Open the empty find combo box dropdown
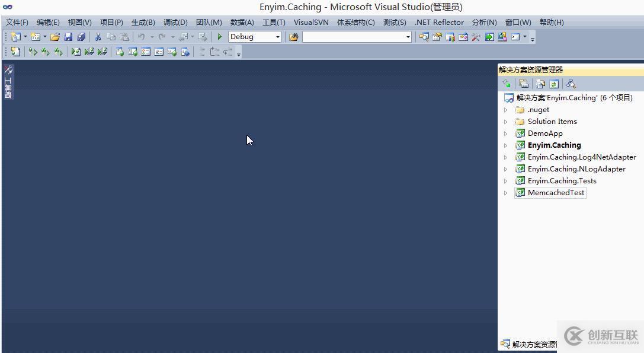644x353 pixels. (x=408, y=37)
